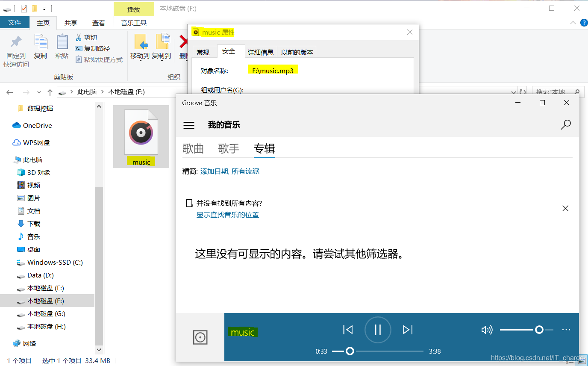Open OneDrive in navigation pane
The width and height of the screenshot is (588, 366).
37,125
